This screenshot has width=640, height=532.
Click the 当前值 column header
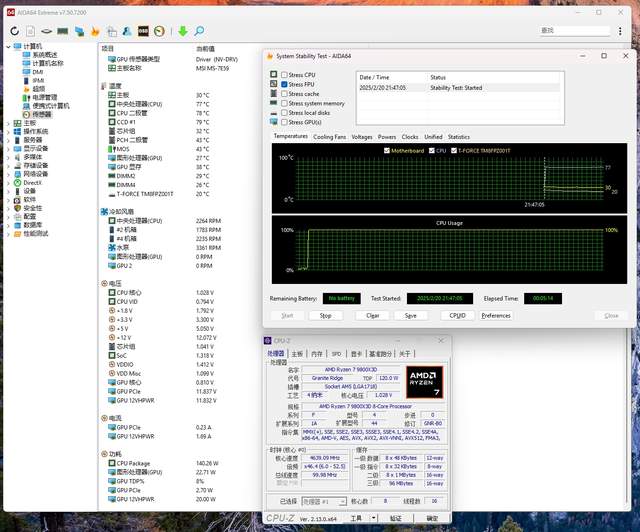coord(205,49)
